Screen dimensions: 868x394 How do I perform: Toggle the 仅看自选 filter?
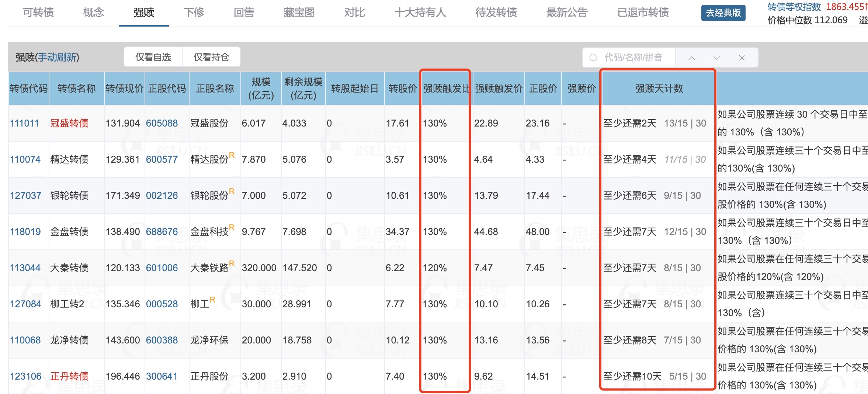coord(153,57)
